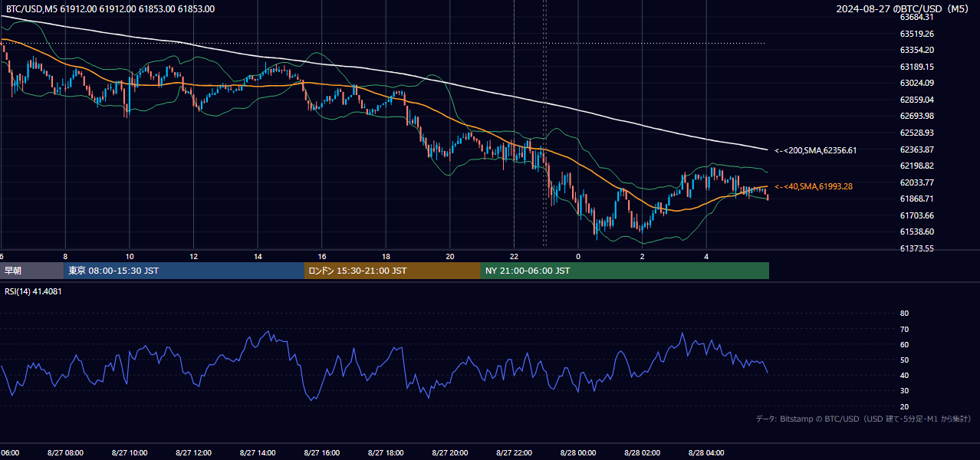
Task: Click price axis value 63024.09
Action: (x=916, y=83)
